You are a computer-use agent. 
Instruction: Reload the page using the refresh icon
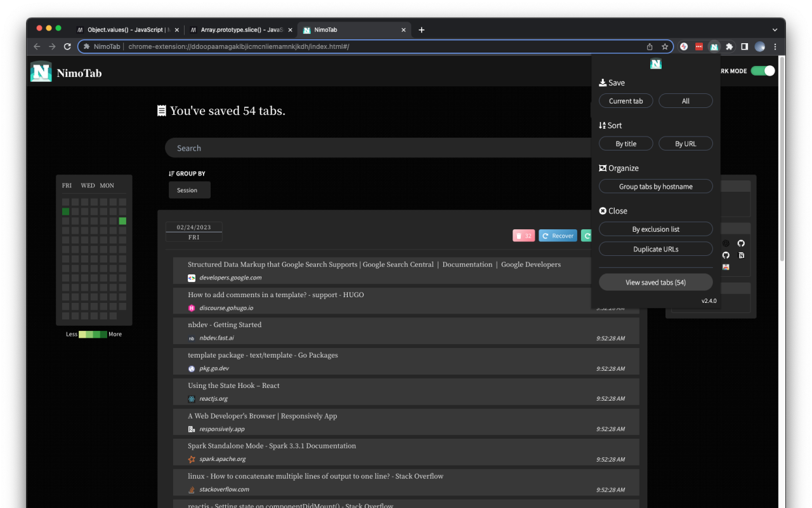[x=67, y=46]
